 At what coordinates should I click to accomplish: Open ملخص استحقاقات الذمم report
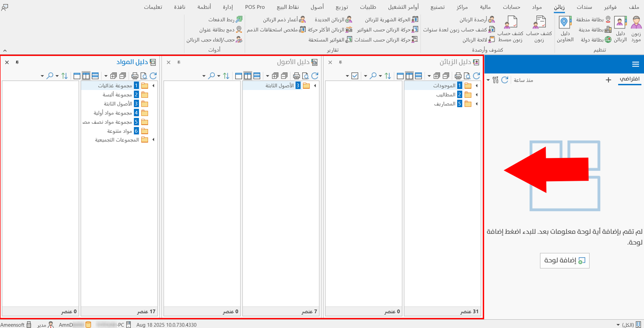coord(276,30)
